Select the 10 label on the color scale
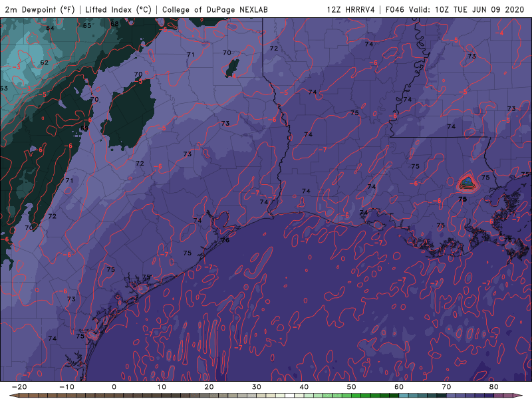 point(162,387)
